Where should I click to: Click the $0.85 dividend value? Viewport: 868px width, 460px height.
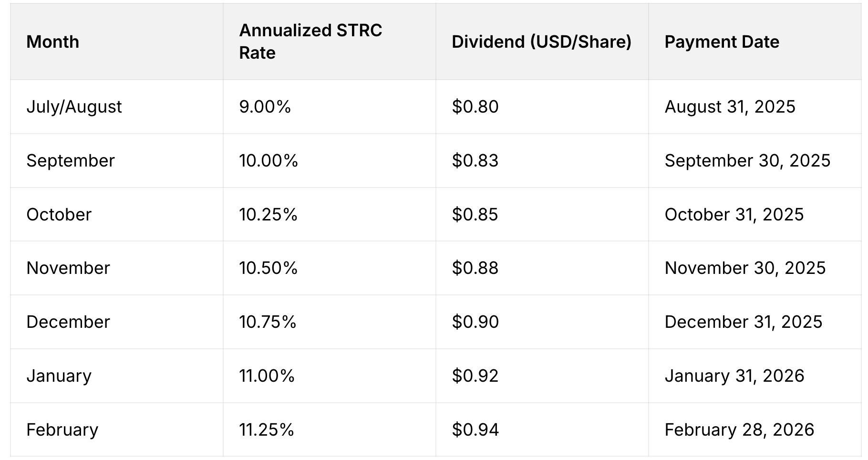475,214
